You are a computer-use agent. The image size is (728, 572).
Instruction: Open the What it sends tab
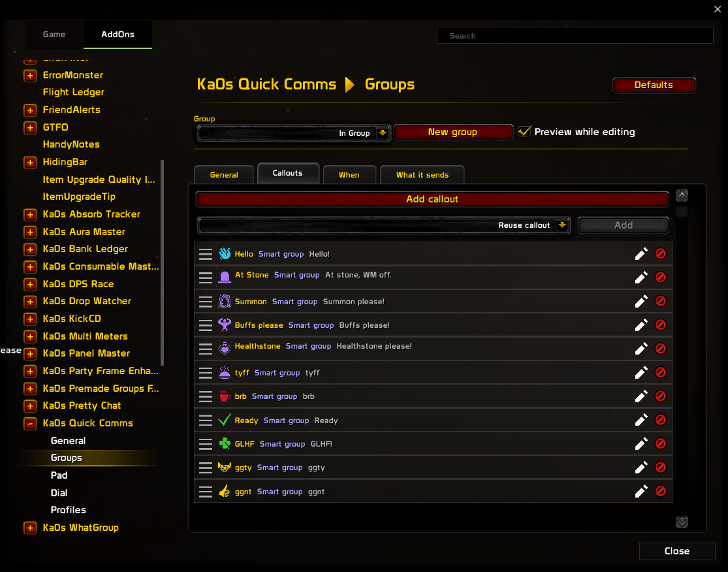pyautogui.click(x=422, y=174)
